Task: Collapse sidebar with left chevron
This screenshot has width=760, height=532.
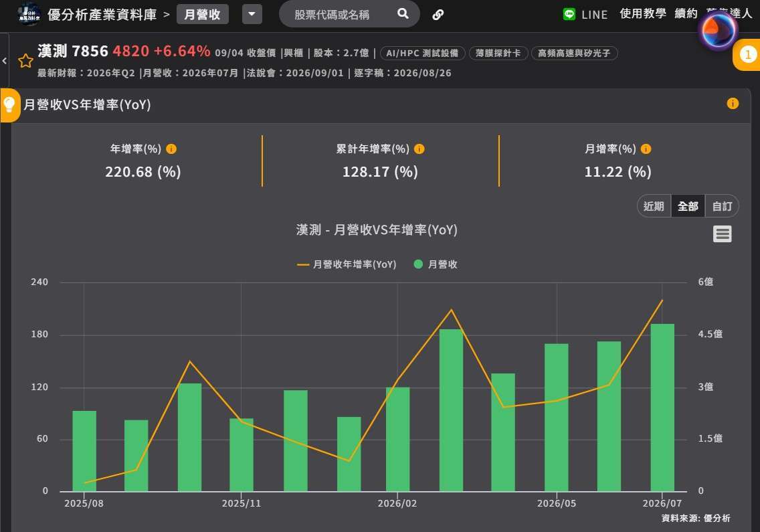Action: pyautogui.click(x=5, y=61)
